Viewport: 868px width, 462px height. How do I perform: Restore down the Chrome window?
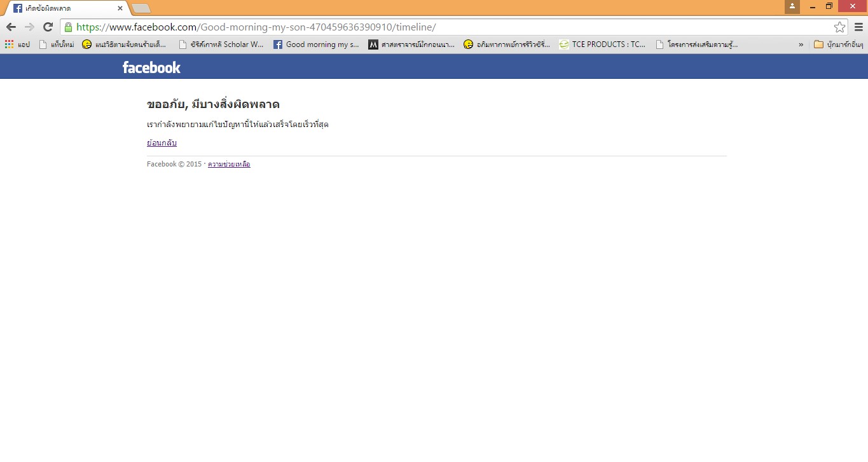(x=829, y=6)
